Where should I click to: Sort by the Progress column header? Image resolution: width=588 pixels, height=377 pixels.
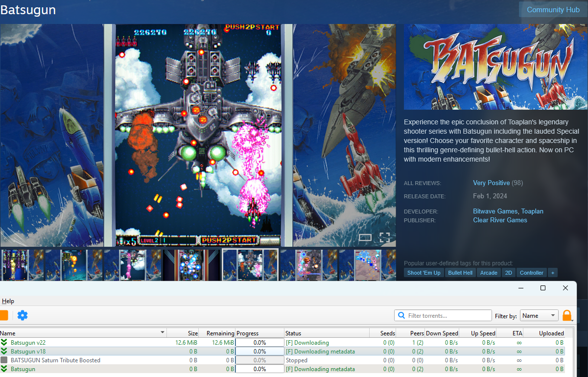click(260, 333)
